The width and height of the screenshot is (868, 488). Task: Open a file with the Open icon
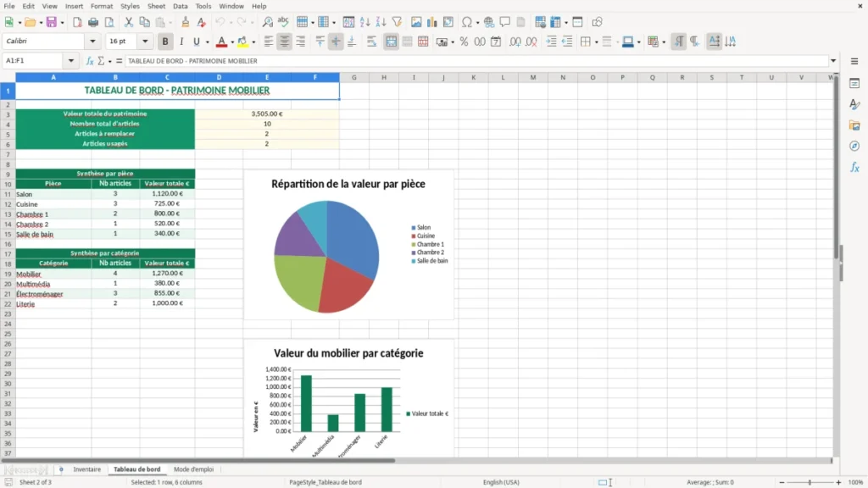30,22
